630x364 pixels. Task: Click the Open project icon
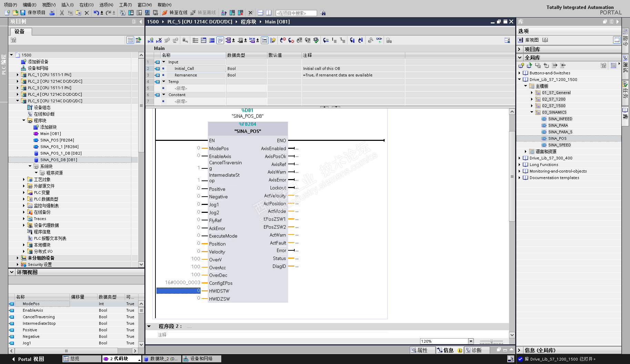tap(15, 13)
